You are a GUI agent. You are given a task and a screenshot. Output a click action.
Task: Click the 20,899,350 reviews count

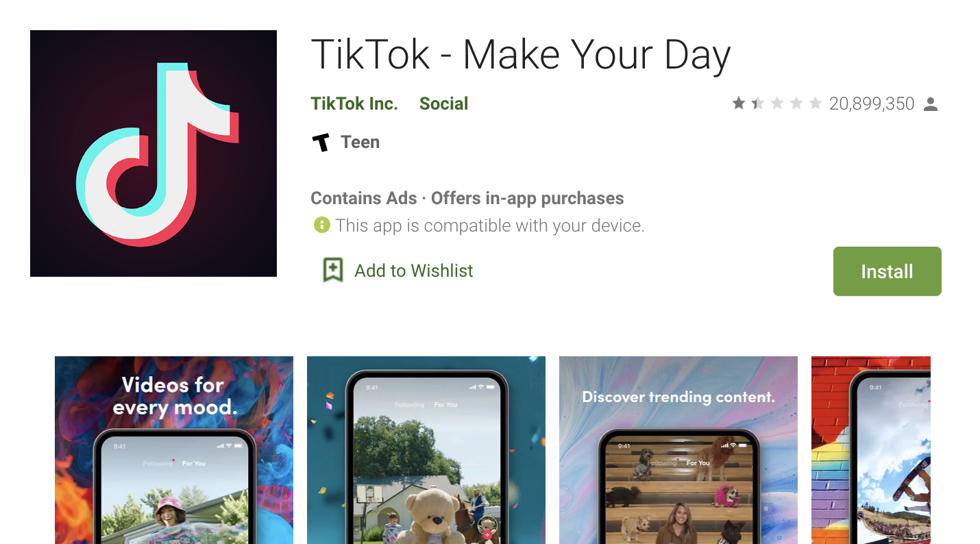(x=872, y=103)
